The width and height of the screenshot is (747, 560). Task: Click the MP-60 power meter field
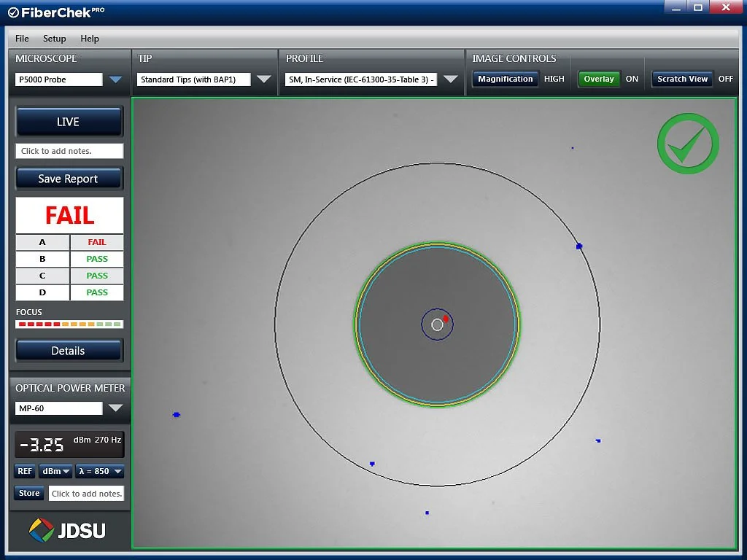(x=59, y=408)
